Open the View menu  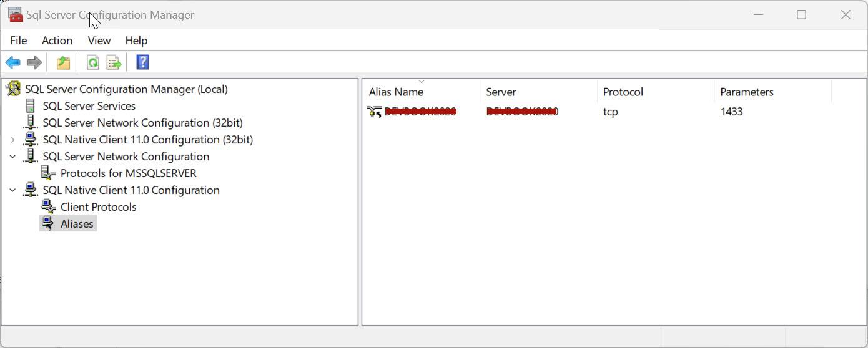[x=99, y=41]
